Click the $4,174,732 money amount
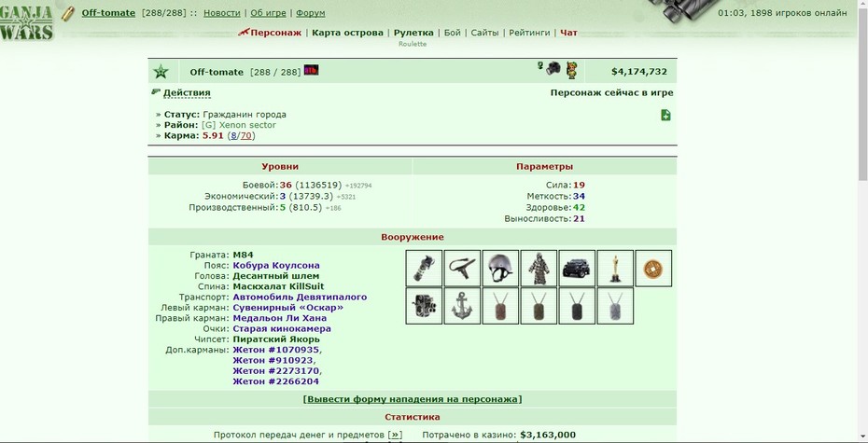 [x=638, y=71]
